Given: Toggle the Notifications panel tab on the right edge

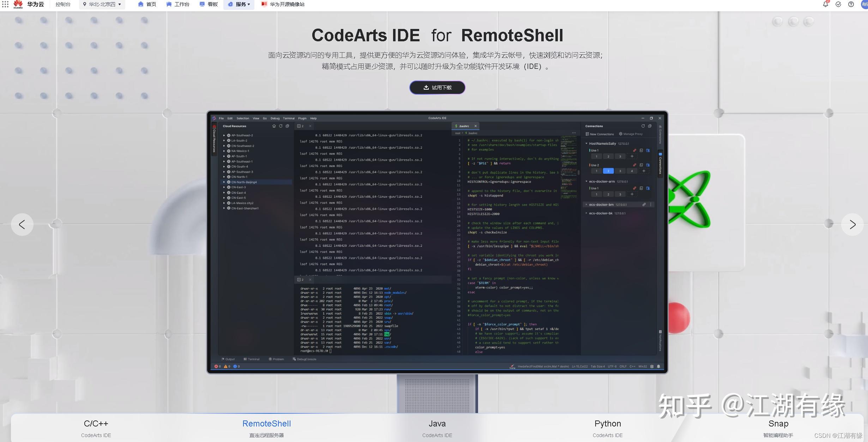Looking at the screenshot, I should pyautogui.click(x=659, y=340).
